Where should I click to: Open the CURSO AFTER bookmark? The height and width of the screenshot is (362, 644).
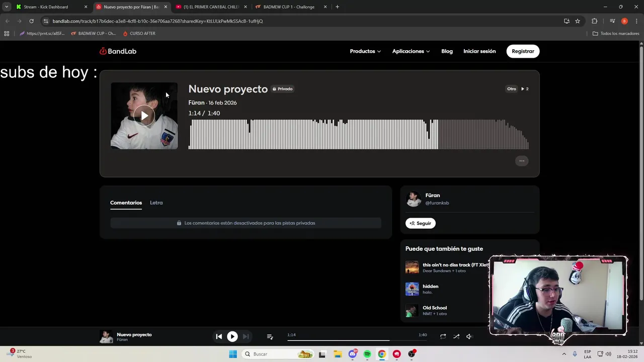pos(139,34)
